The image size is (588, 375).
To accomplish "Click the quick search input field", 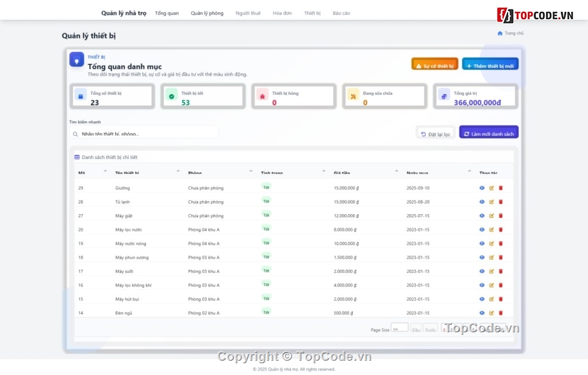I will tap(142, 132).
